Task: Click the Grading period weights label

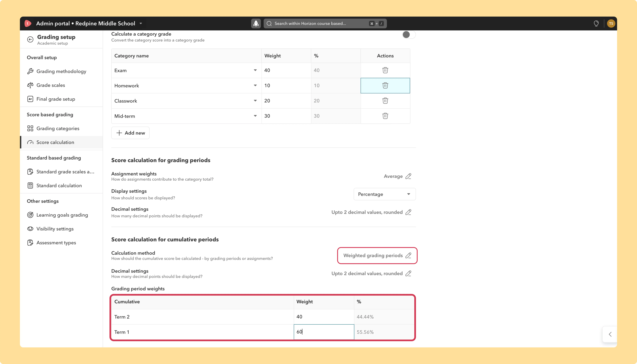Action: pyautogui.click(x=138, y=289)
